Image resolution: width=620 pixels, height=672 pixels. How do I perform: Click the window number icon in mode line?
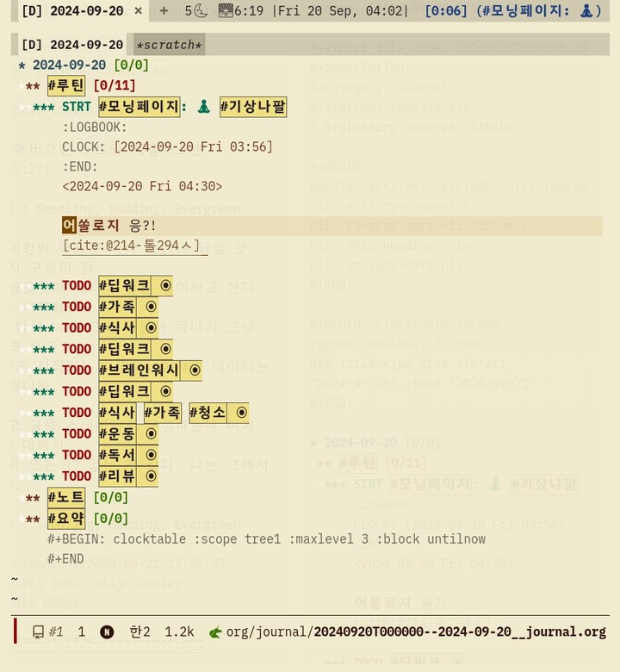(x=39, y=632)
